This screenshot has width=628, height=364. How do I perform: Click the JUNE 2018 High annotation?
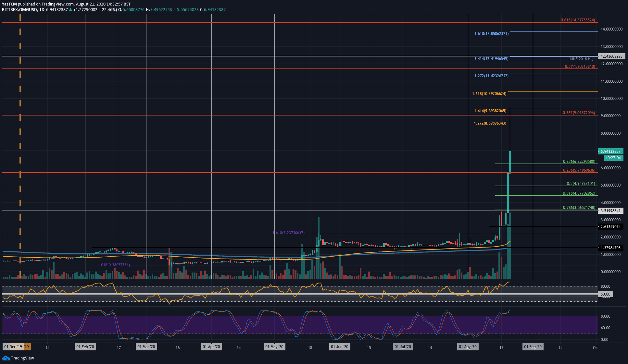(x=582, y=59)
